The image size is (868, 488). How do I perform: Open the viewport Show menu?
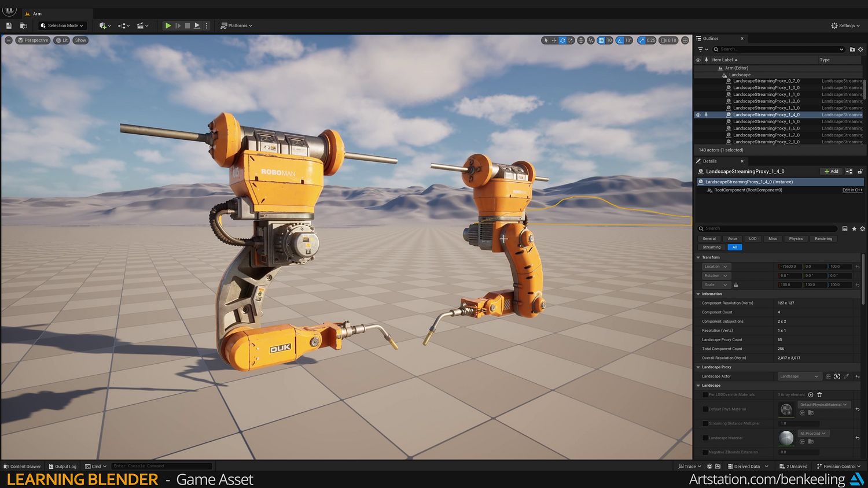click(80, 40)
